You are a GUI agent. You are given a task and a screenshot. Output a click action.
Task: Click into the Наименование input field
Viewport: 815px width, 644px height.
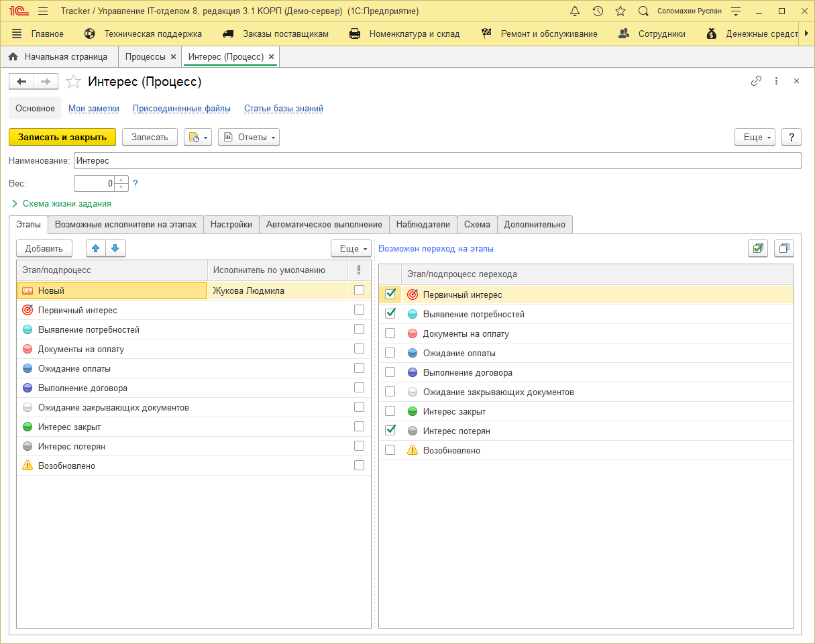point(436,161)
